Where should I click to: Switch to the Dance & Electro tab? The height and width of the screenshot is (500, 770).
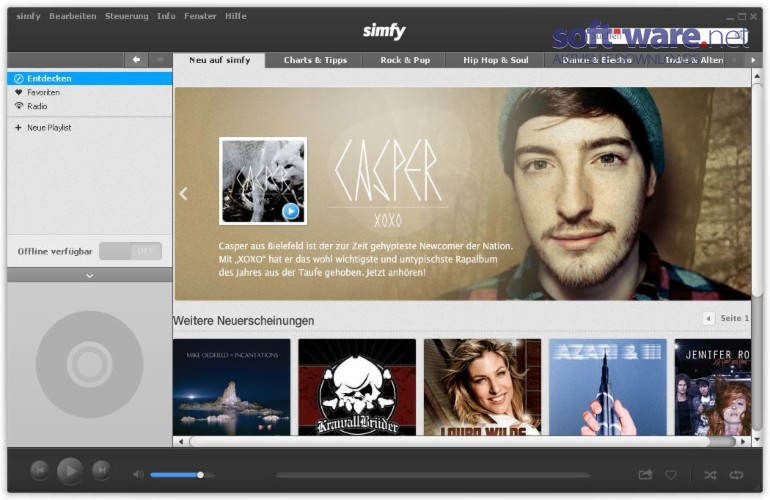(x=597, y=60)
